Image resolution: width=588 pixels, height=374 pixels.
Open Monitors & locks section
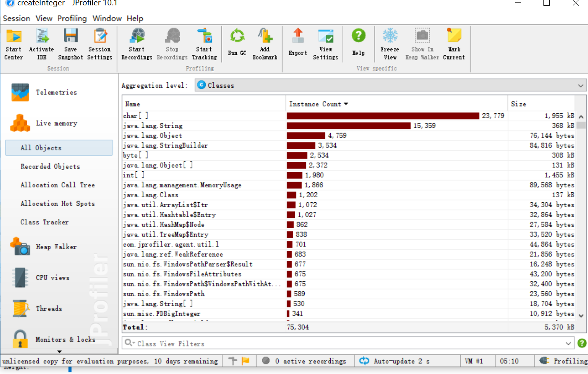pyautogui.click(x=54, y=339)
